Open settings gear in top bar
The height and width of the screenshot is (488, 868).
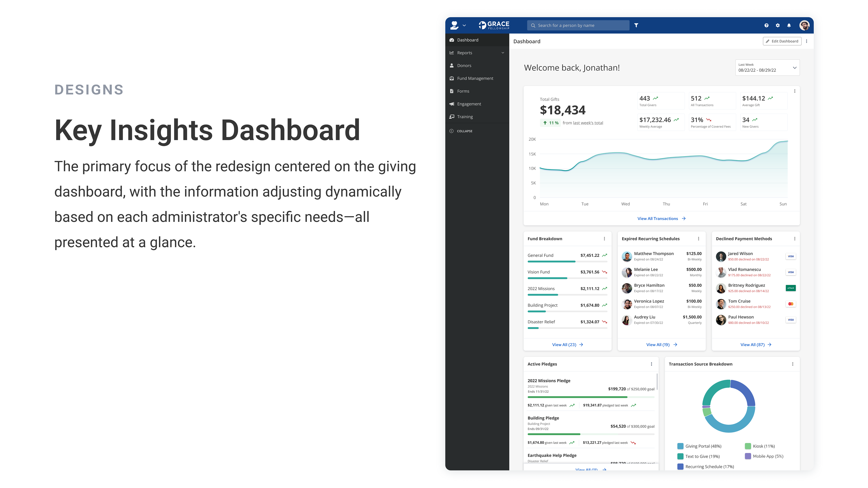pyautogui.click(x=778, y=25)
